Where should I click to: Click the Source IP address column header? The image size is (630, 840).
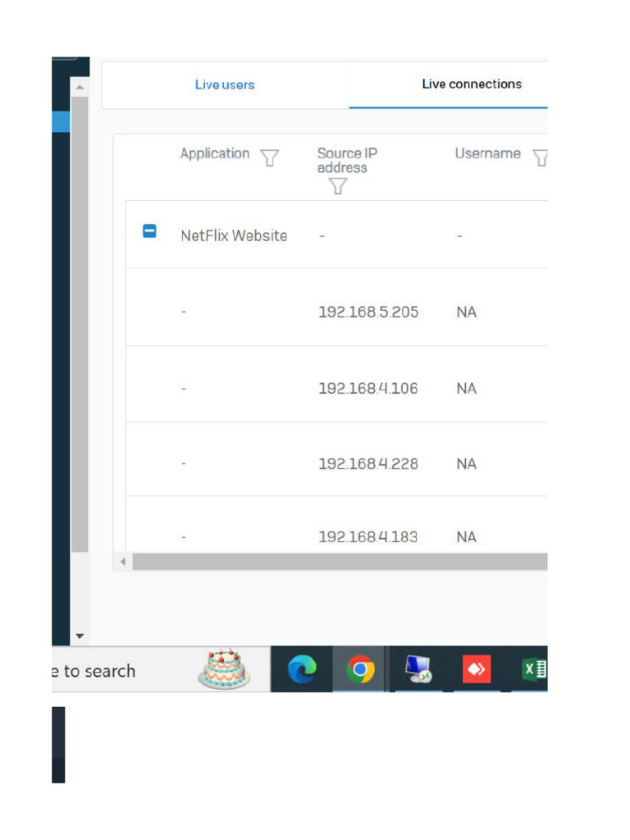pyautogui.click(x=347, y=160)
